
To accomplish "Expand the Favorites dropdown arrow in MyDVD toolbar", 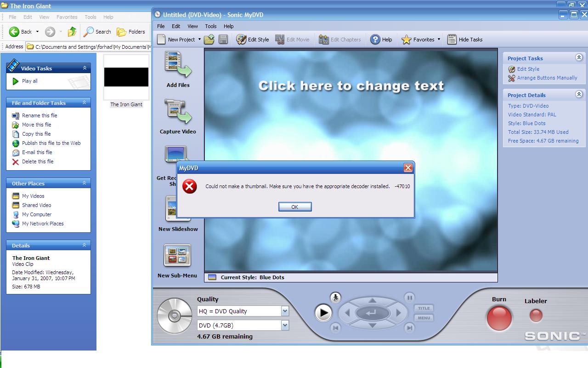I will 439,40.
